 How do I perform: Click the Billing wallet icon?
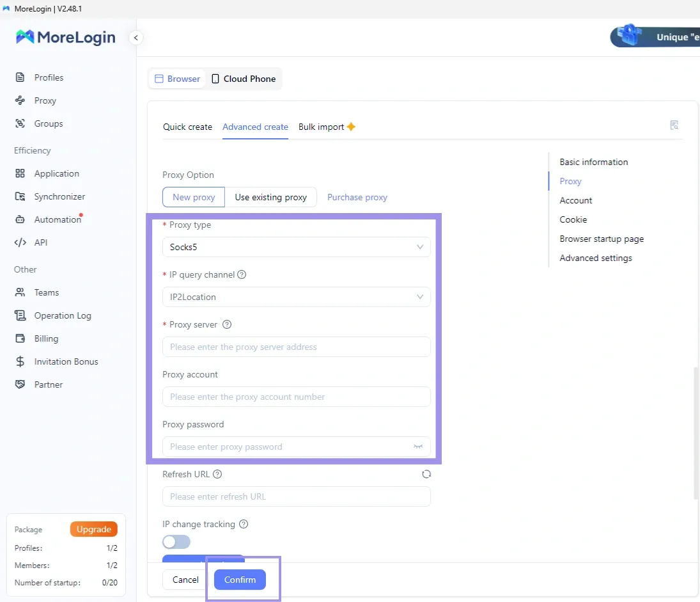[x=20, y=338]
